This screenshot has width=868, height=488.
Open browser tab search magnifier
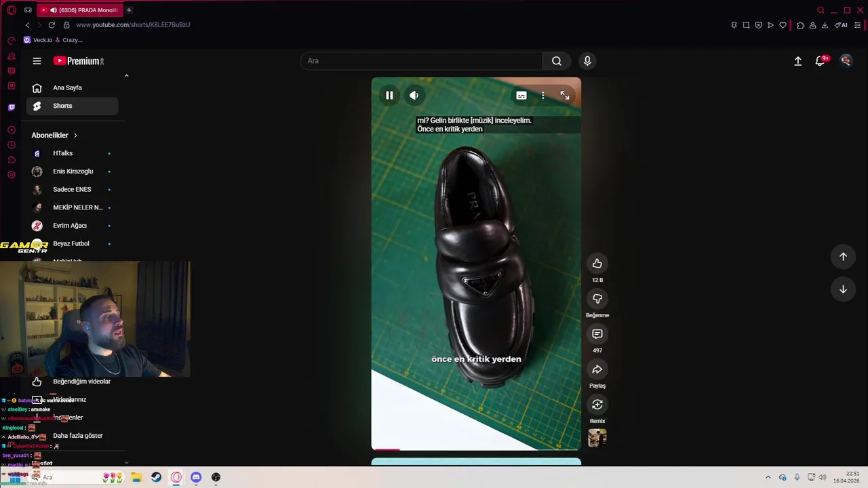pos(821,10)
